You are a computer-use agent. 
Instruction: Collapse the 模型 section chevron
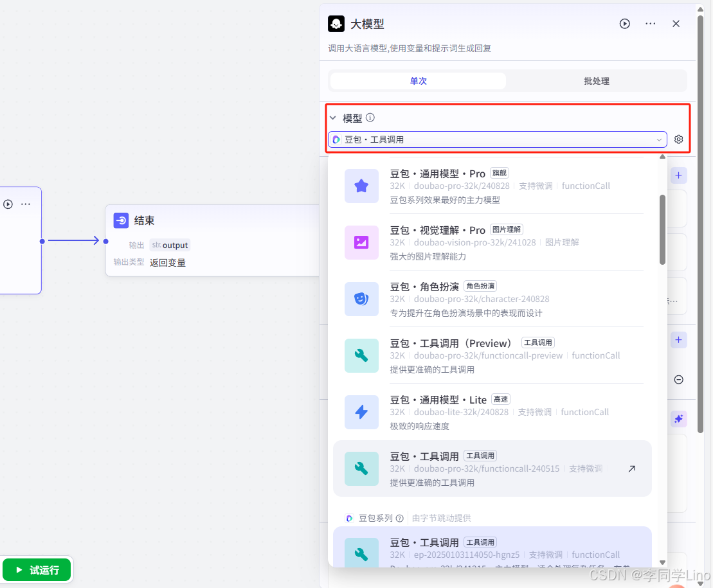point(333,118)
